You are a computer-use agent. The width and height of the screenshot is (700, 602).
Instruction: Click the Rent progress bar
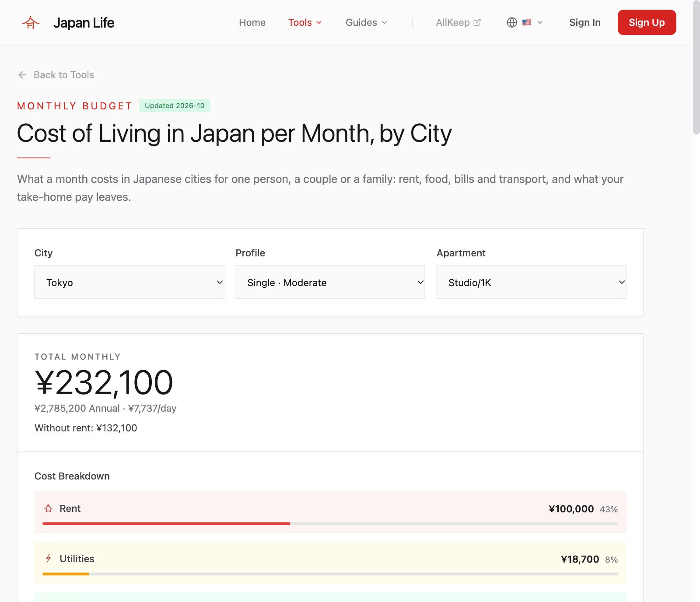click(x=330, y=523)
